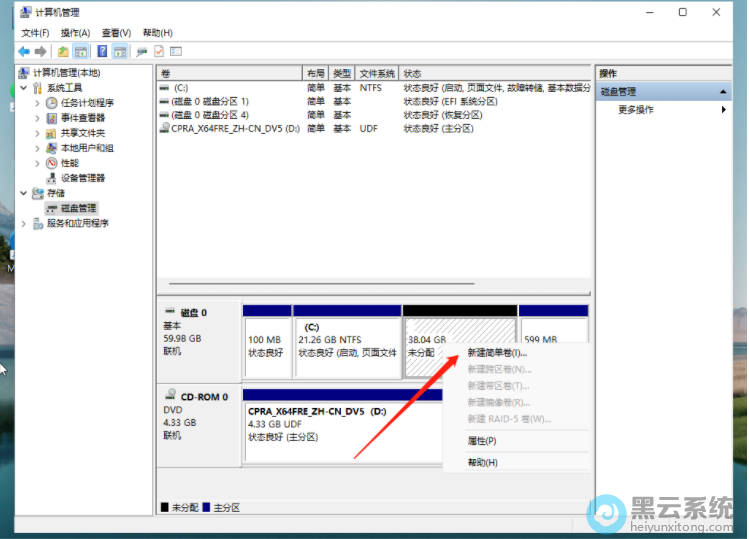This screenshot has height=539, width=749.
Task: Select 属性(P) in the context menu
Action: click(482, 441)
